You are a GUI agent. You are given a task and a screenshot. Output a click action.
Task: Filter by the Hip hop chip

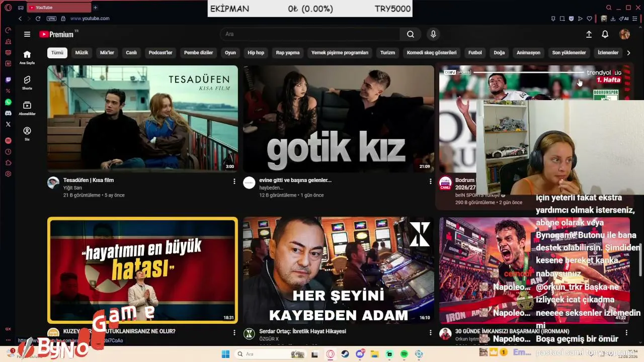pyautogui.click(x=256, y=53)
